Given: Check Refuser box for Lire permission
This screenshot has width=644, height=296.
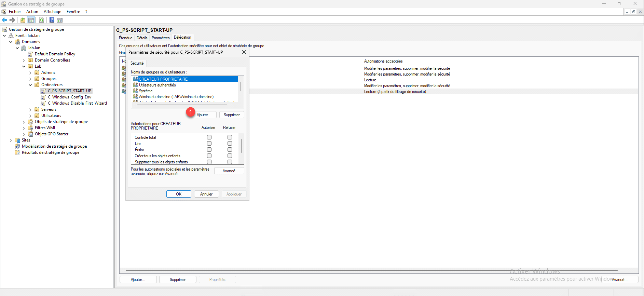Looking at the screenshot, I should (x=230, y=144).
